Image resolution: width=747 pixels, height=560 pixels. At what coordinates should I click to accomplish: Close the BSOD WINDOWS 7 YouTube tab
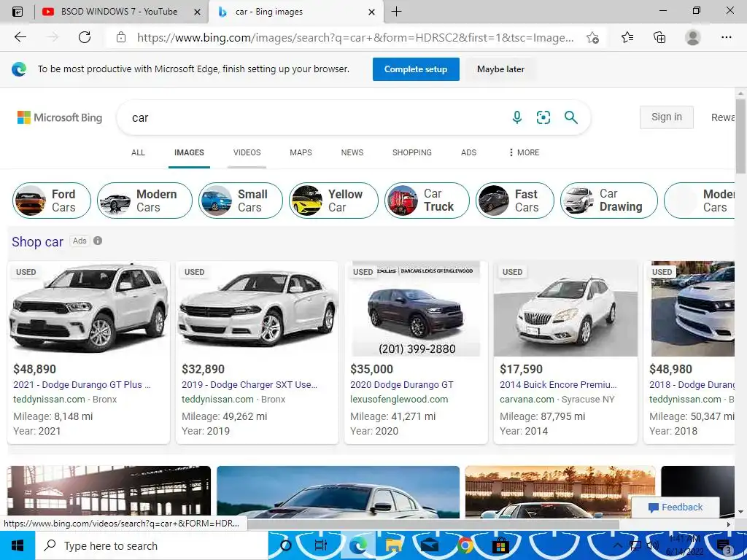tap(197, 12)
